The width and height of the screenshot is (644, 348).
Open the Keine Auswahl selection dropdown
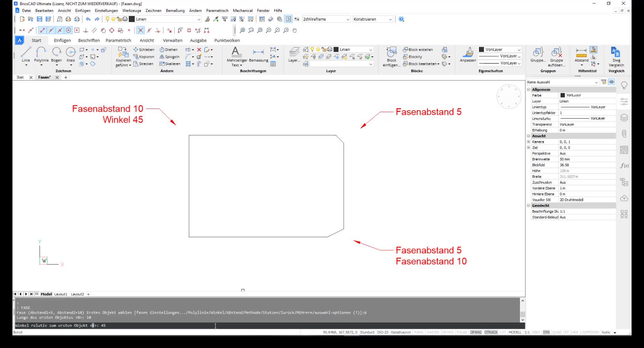tap(563, 82)
